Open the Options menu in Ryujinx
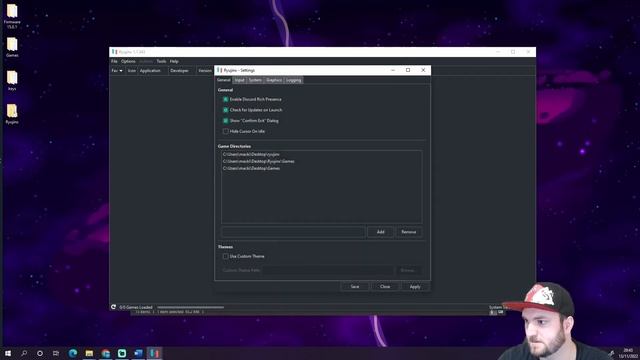The width and height of the screenshot is (640, 360). (128, 61)
